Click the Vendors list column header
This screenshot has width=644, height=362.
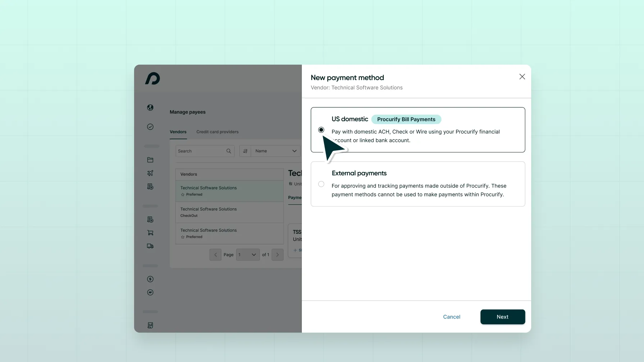(x=229, y=174)
